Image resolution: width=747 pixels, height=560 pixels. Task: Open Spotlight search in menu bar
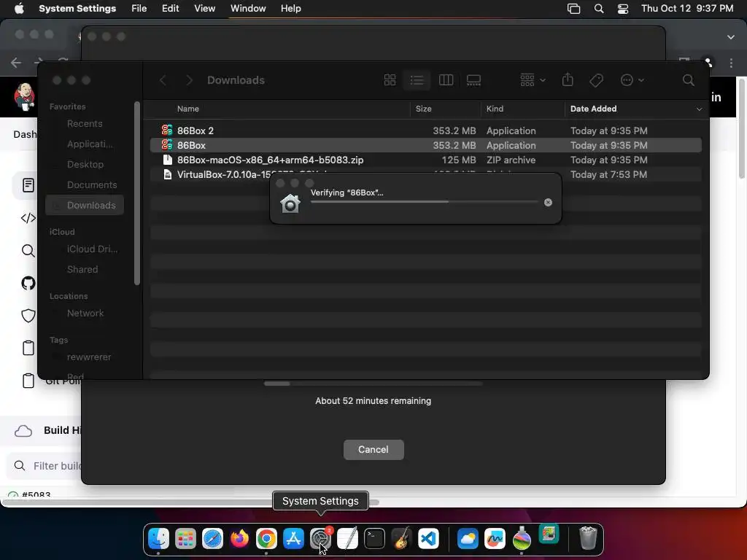(599, 9)
